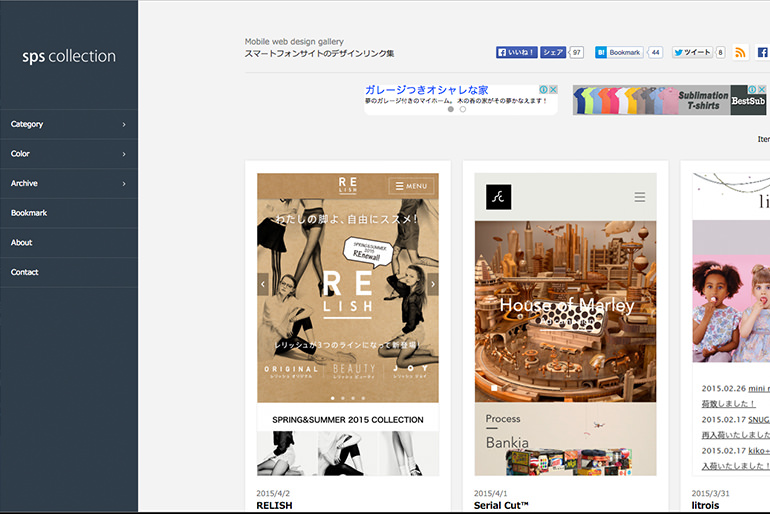This screenshot has height=514, width=770.
Task: Click the Mobile web design gallery text
Action: pyautogui.click(x=294, y=42)
